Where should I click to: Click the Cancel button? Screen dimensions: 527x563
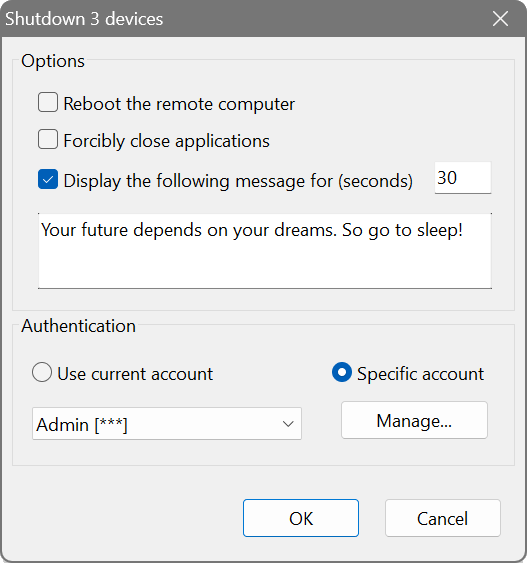tap(443, 518)
